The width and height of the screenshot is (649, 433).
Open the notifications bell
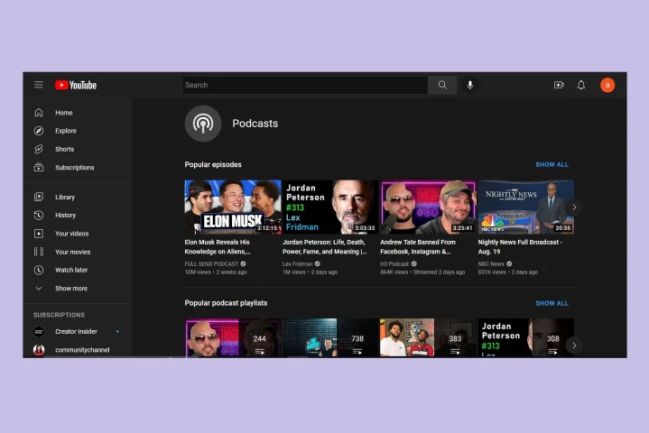click(x=581, y=85)
